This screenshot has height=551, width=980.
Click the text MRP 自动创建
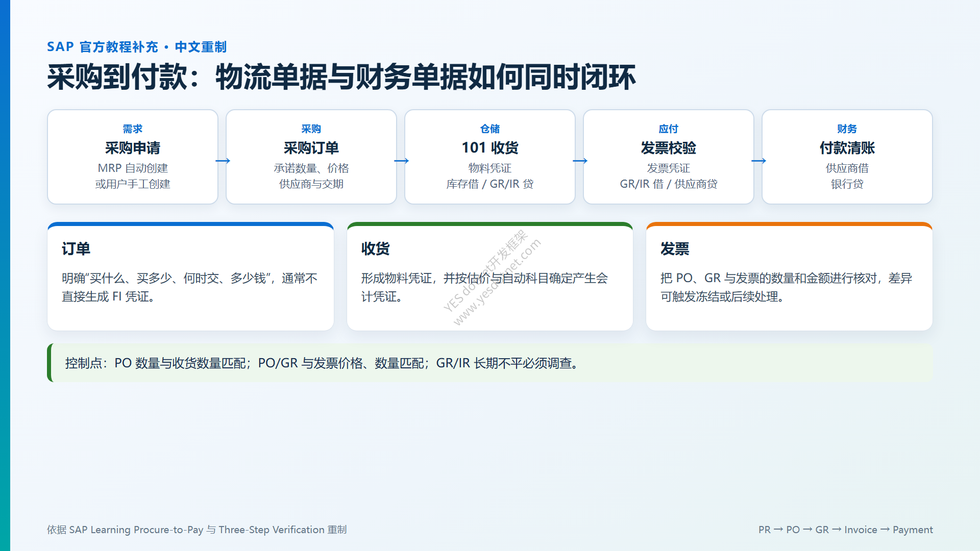click(133, 168)
